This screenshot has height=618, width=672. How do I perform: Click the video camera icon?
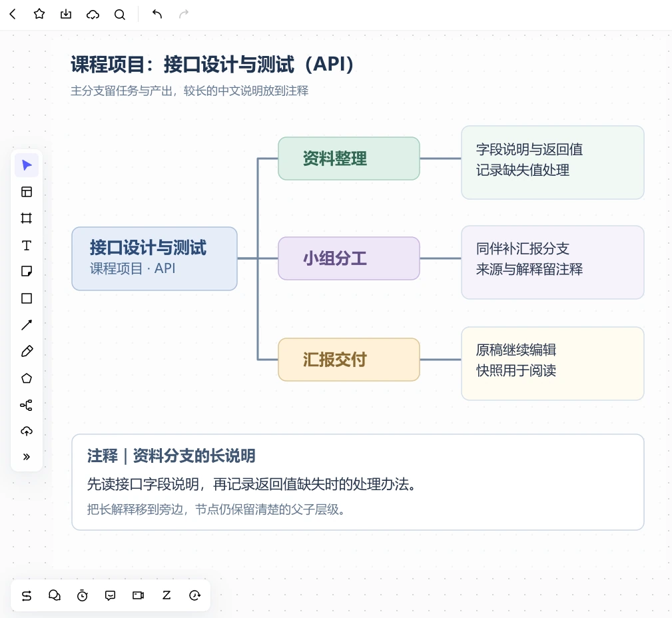(x=138, y=595)
